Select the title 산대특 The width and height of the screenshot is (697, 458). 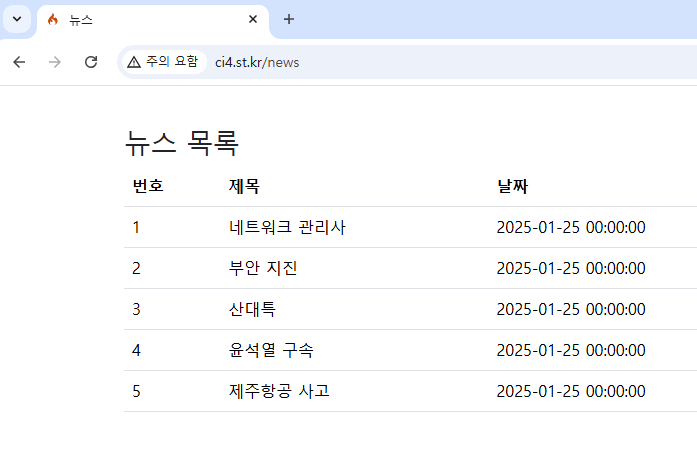[252, 309]
